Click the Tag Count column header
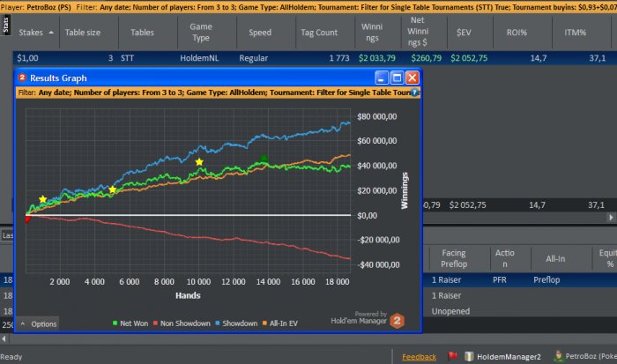 (x=319, y=33)
